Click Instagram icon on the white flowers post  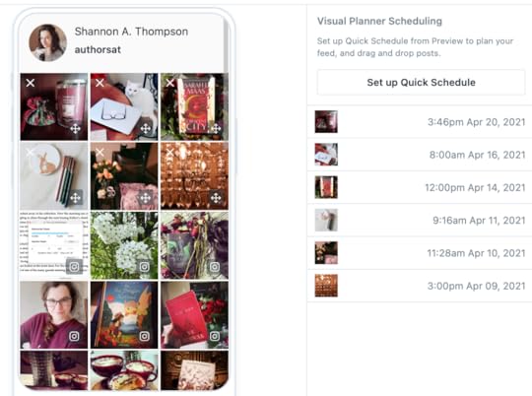[145, 267]
